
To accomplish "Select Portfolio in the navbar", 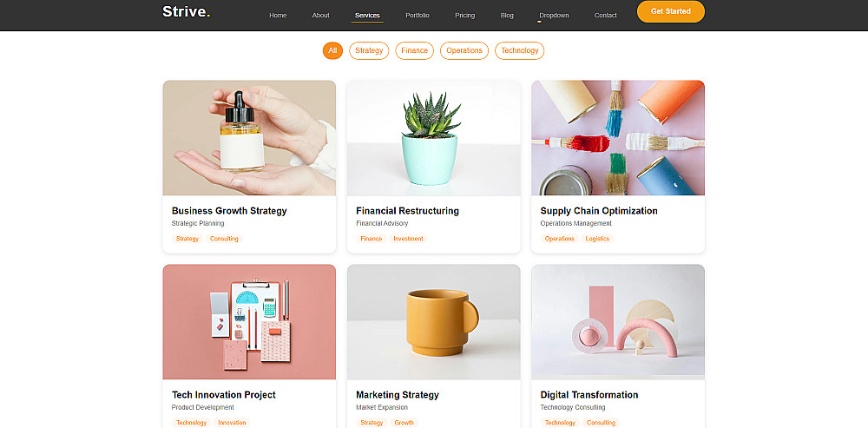I will point(418,16).
